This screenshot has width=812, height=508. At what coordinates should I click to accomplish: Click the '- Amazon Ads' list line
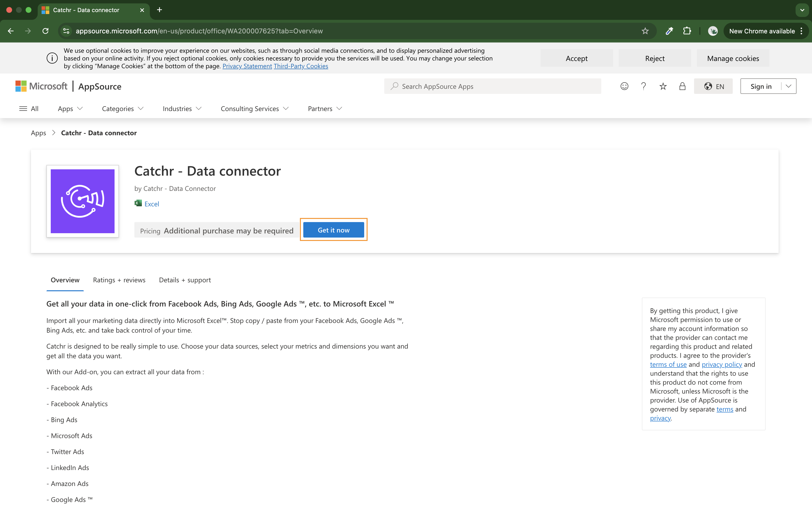tap(67, 484)
